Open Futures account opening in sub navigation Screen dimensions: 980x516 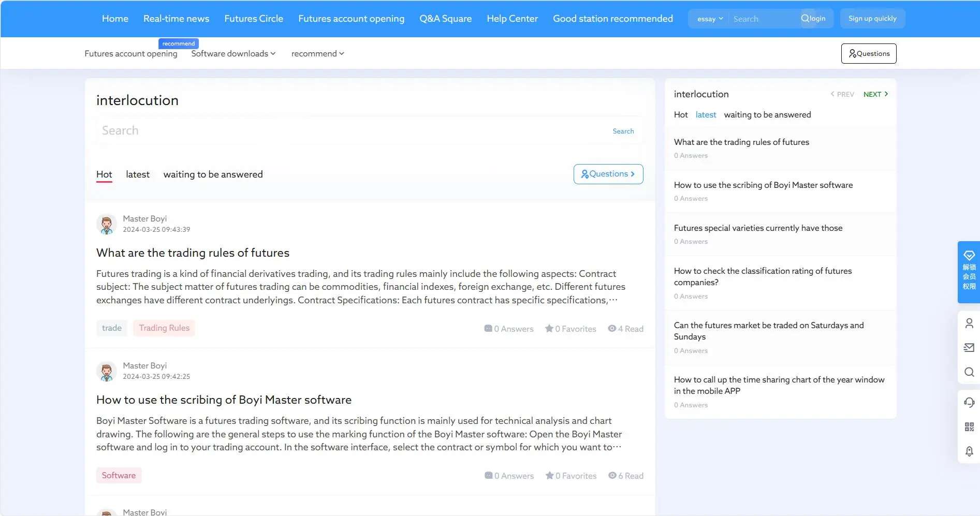click(131, 53)
